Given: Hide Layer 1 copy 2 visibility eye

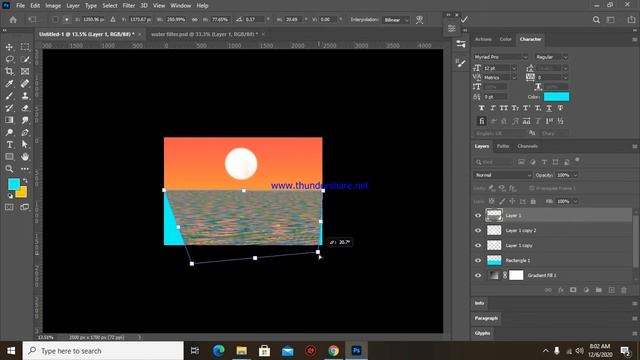Looking at the screenshot, I should coord(478,231).
